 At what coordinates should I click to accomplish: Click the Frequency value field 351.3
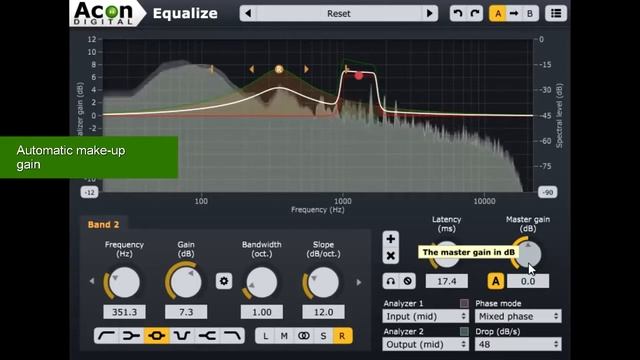(124, 312)
